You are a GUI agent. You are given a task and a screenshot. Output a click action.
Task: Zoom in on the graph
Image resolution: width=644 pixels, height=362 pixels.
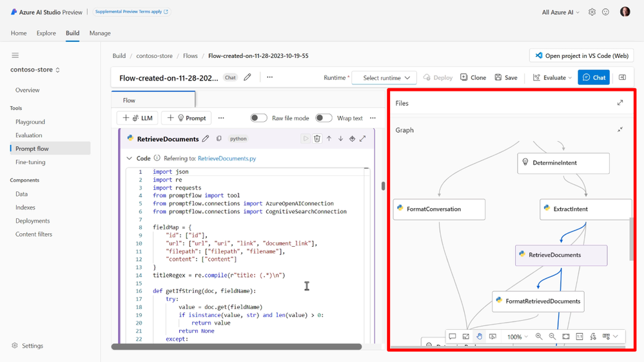coord(539,336)
